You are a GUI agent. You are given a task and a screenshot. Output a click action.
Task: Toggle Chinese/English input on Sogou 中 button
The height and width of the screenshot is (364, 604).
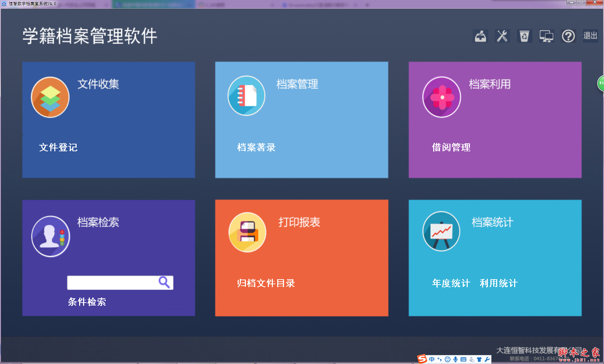pos(431,359)
